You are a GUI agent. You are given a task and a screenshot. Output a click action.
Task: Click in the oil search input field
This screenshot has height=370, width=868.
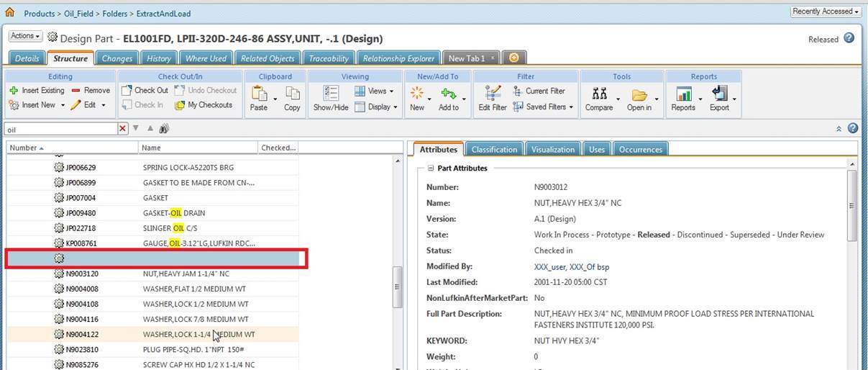[61, 129]
